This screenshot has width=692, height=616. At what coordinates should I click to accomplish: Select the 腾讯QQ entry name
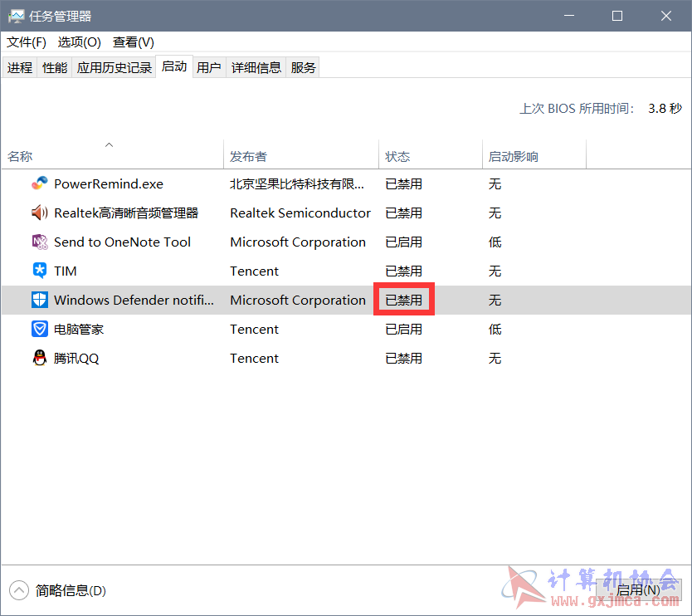coord(76,358)
